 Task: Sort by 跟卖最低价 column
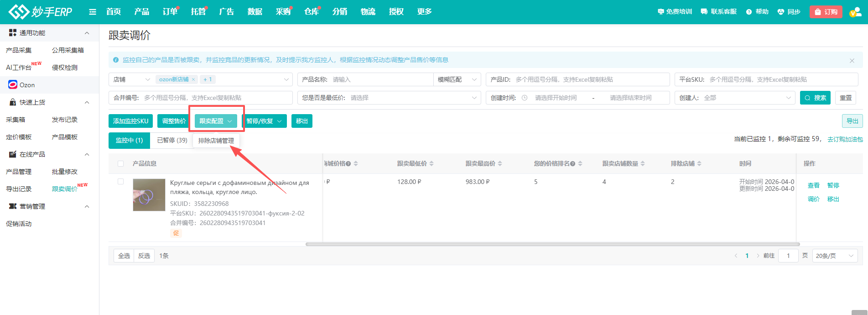point(431,163)
